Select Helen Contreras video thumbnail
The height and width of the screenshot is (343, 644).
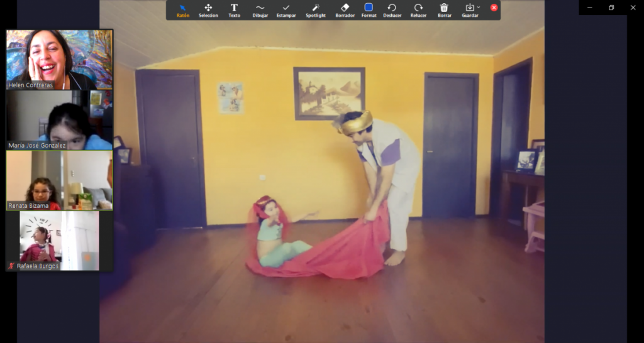(x=60, y=59)
